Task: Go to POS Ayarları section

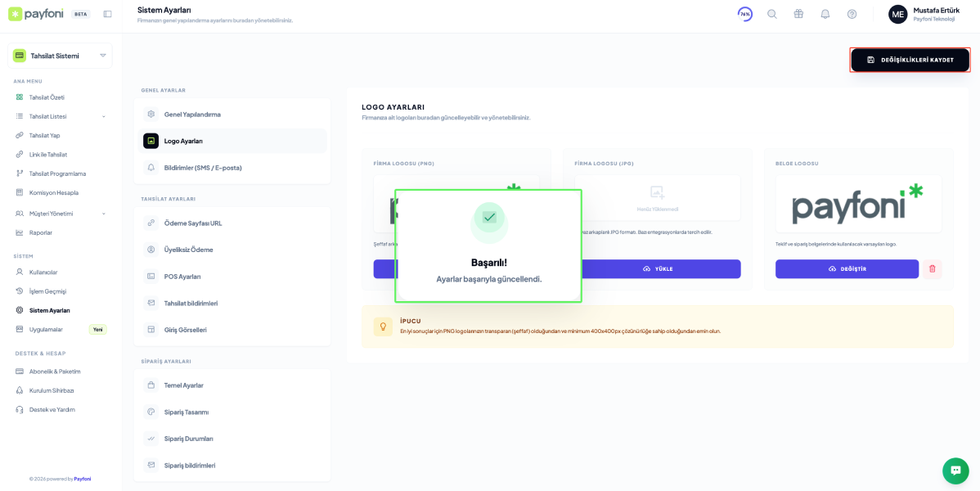Action: coord(182,277)
